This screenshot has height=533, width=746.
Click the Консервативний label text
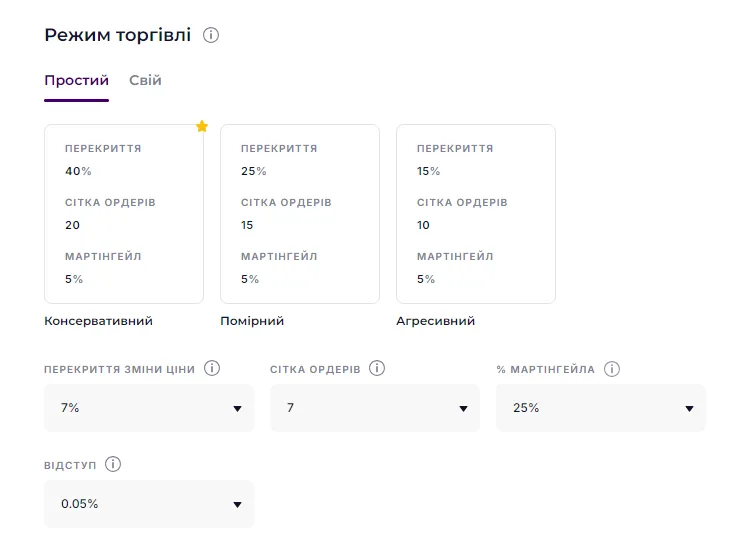tap(98, 321)
